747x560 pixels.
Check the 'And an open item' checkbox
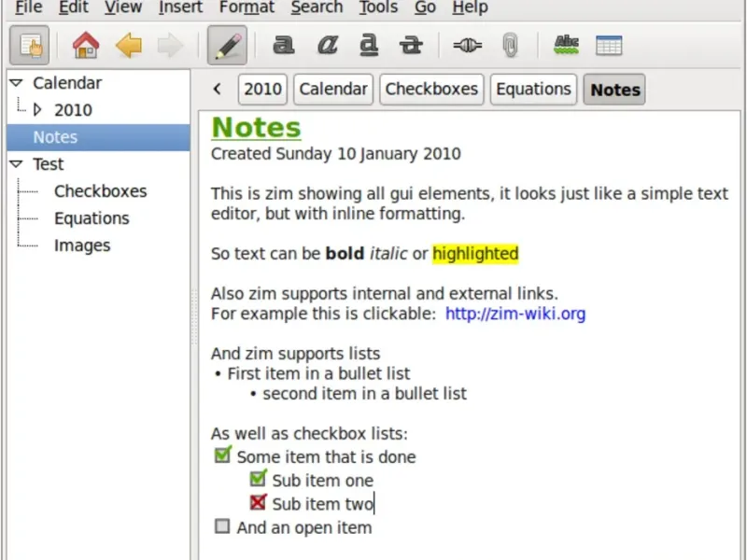222,526
